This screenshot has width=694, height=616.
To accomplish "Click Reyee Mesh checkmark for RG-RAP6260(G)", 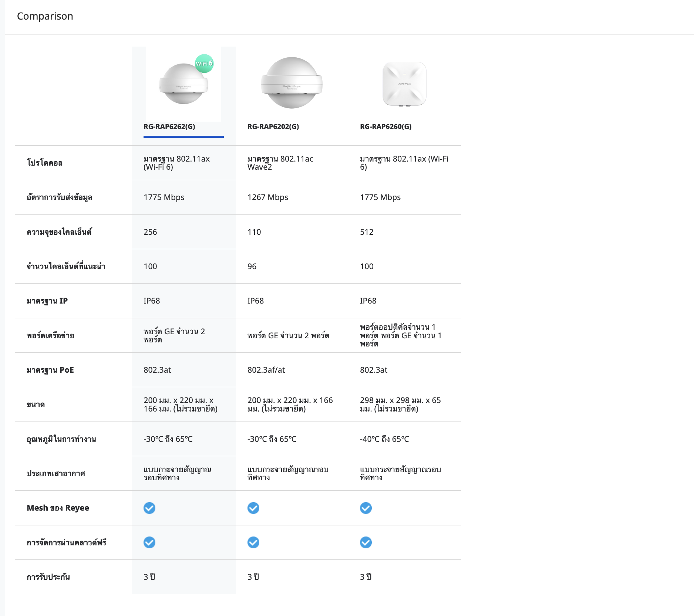I will (x=366, y=508).
